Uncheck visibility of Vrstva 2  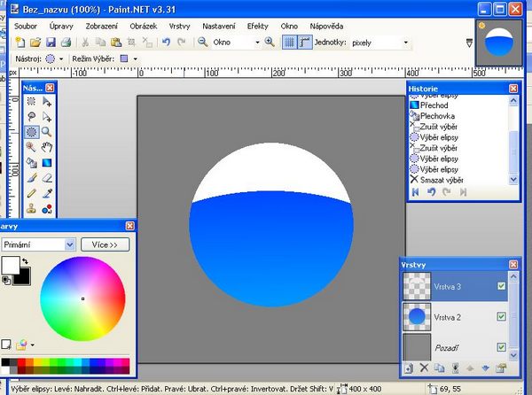[502, 316]
